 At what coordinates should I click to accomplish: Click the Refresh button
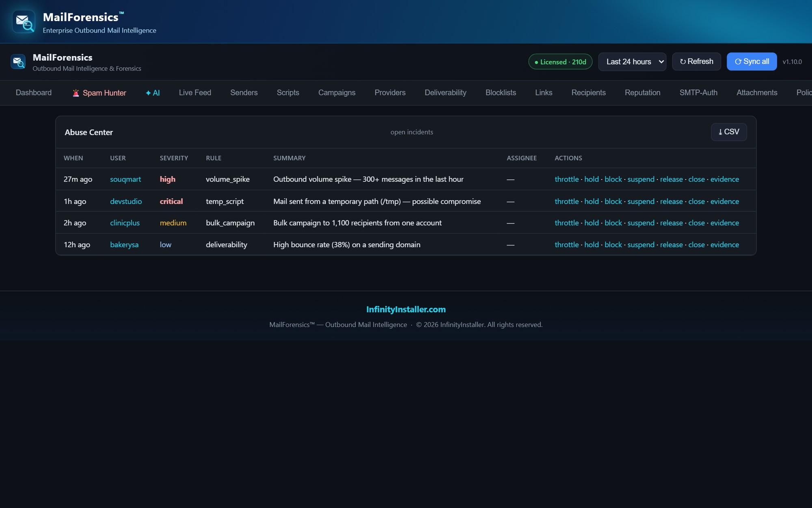click(x=696, y=61)
